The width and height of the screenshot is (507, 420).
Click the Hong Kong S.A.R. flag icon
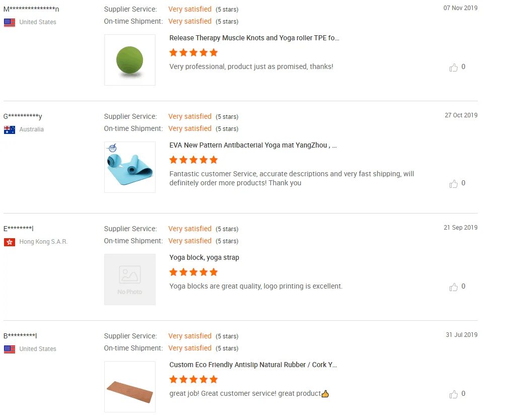(x=10, y=242)
